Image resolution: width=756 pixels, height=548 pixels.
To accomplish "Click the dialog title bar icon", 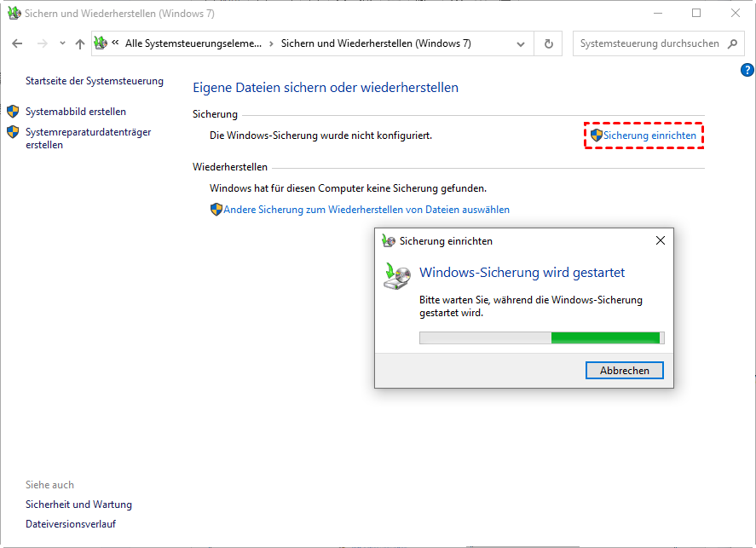I will (389, 240).
